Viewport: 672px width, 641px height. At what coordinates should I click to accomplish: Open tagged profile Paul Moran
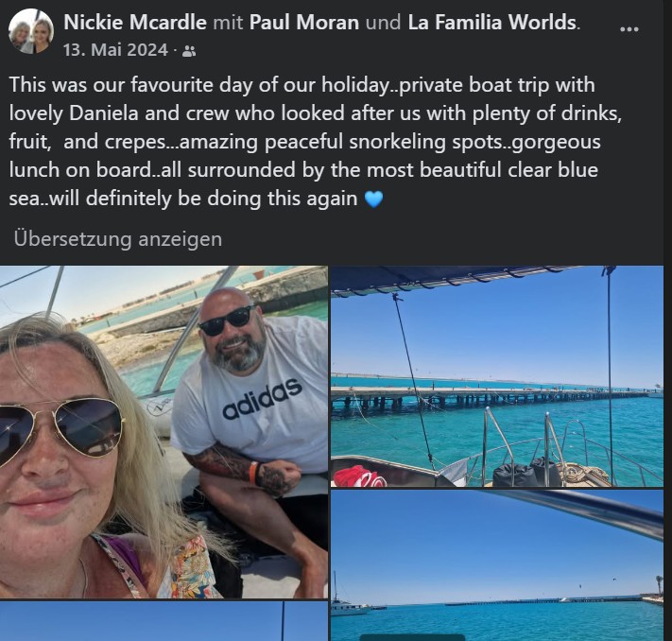[x=303, y=22]
